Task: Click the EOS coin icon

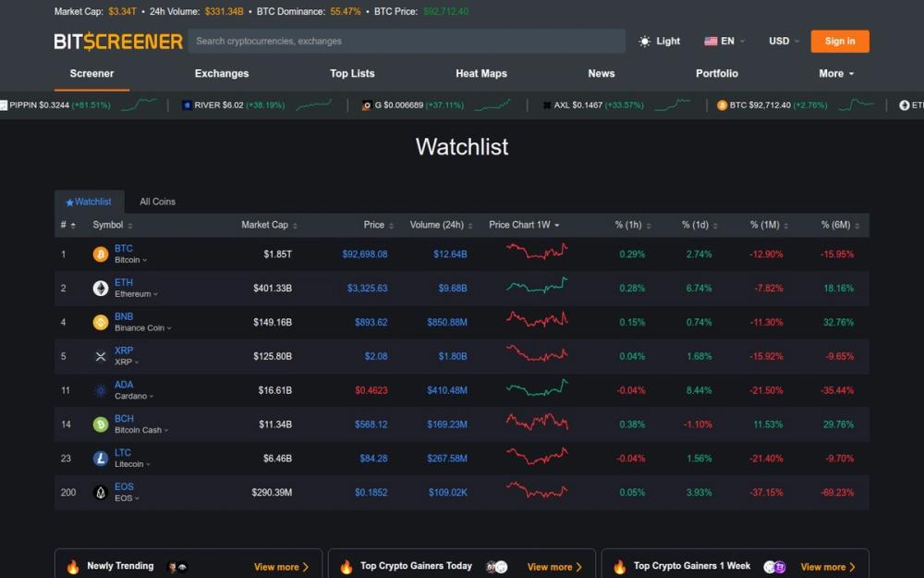Action: click(101, 493)
